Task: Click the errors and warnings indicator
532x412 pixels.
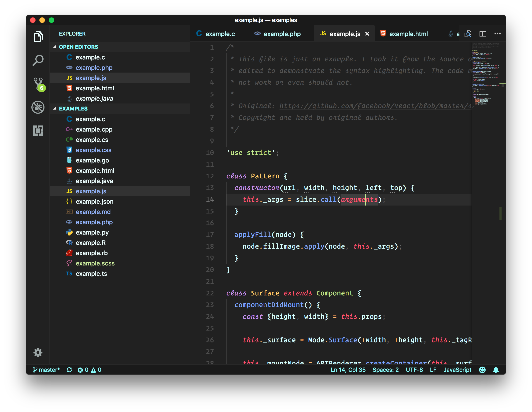Action: click(x=89, y=370)
